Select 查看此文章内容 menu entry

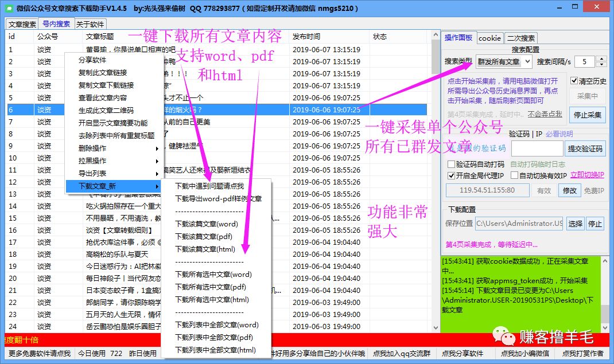pyautogui.click(x=114, y=98)
